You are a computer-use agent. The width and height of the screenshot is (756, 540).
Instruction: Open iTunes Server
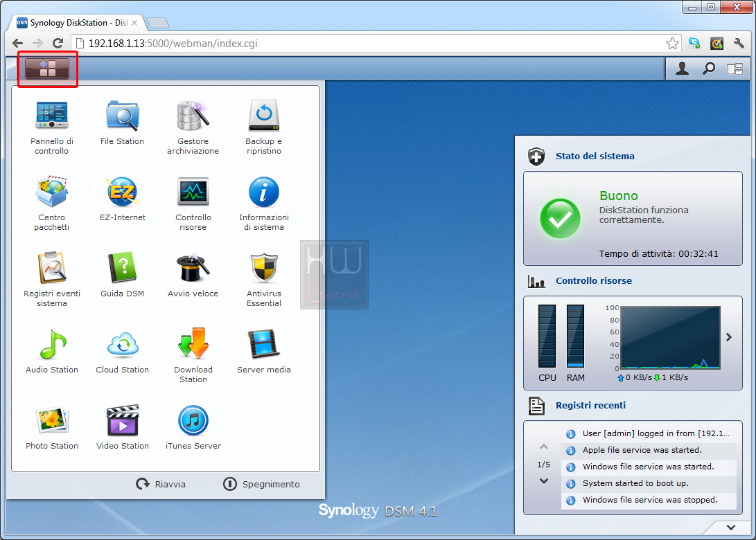193,426
